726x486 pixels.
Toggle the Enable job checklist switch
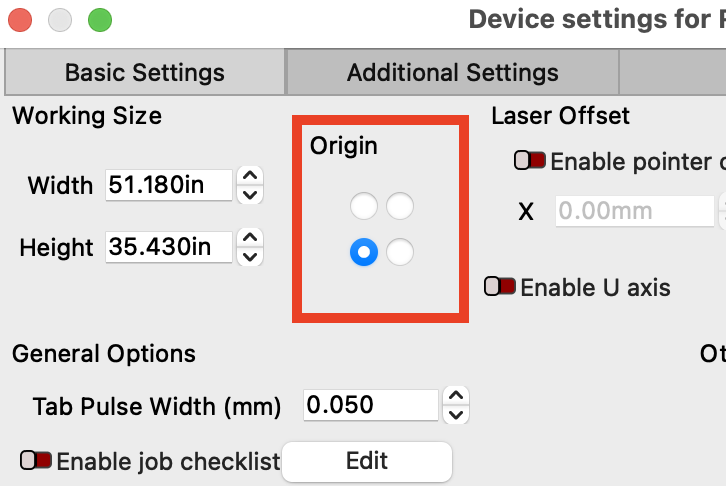point(36,460)
